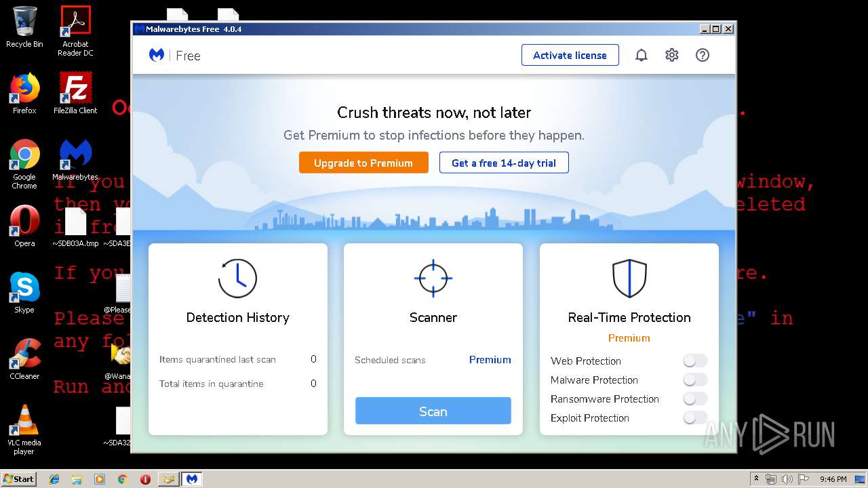Open Chrome from the taskbar
868x488 pixels.
coord(122,479)
